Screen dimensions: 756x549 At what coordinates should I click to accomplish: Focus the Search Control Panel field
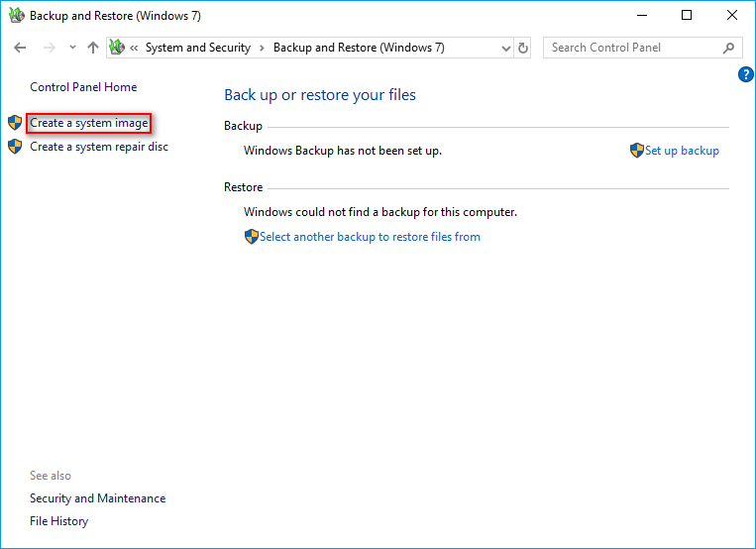[x=632, y=48]
